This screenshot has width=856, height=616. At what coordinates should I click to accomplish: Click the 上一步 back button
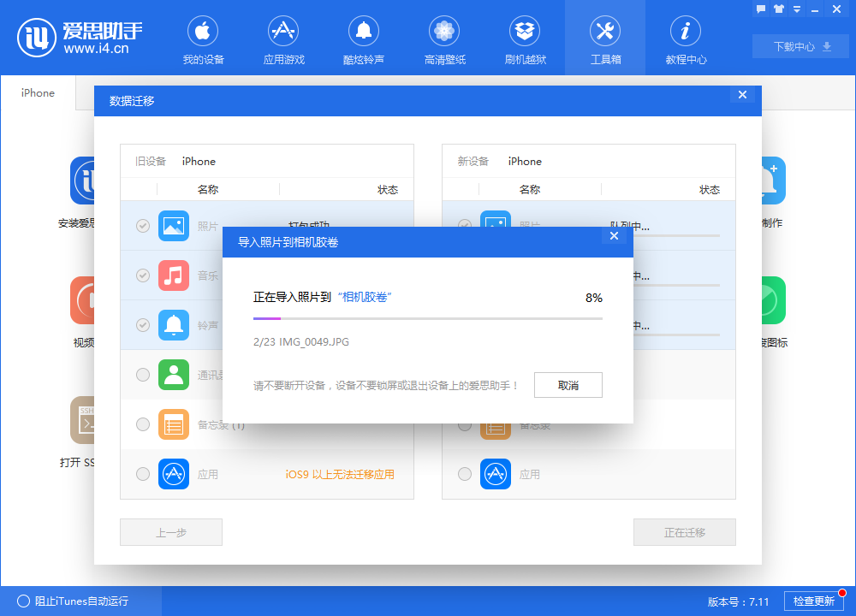170,532
